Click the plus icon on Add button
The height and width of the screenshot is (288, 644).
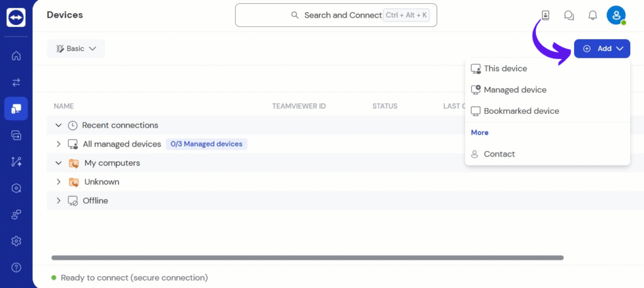587,48
